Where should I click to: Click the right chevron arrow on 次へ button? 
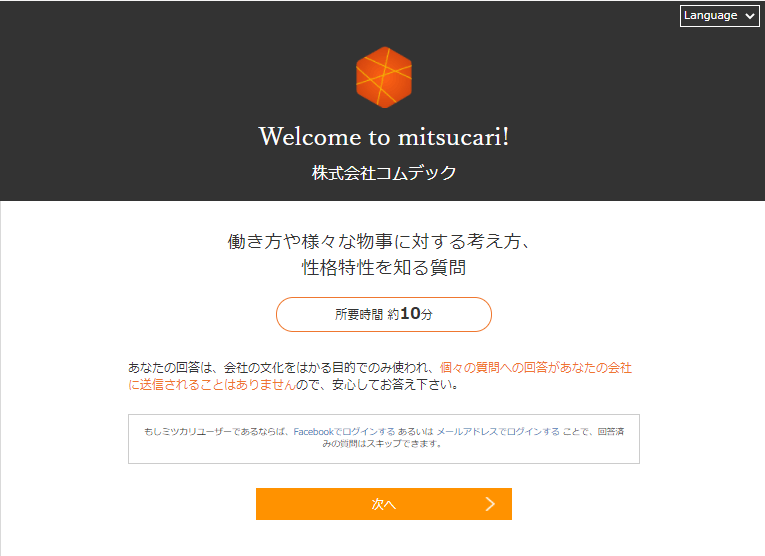pos(490,504)
